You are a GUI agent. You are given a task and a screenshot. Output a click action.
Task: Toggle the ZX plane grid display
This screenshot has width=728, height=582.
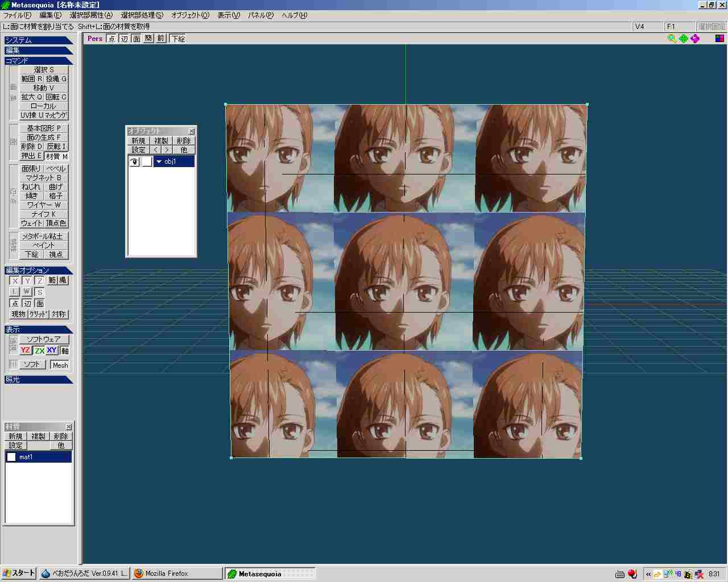click(39, 351)
